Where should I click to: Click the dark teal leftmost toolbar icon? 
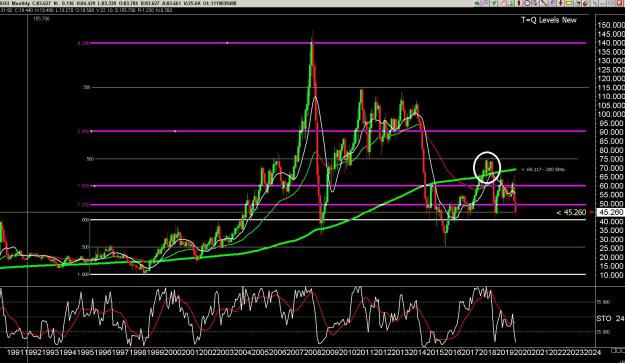click(477, 3)
